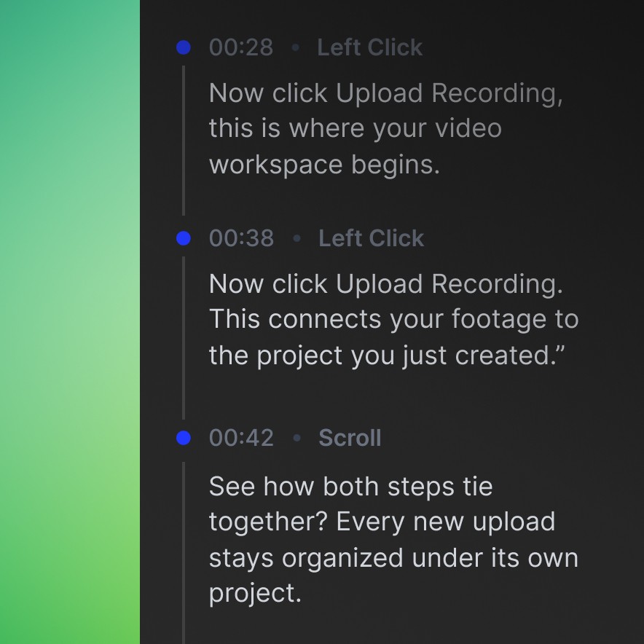Click the vertical connector line under 00:28 dot
644x644 pixels.
coord(183,141)
